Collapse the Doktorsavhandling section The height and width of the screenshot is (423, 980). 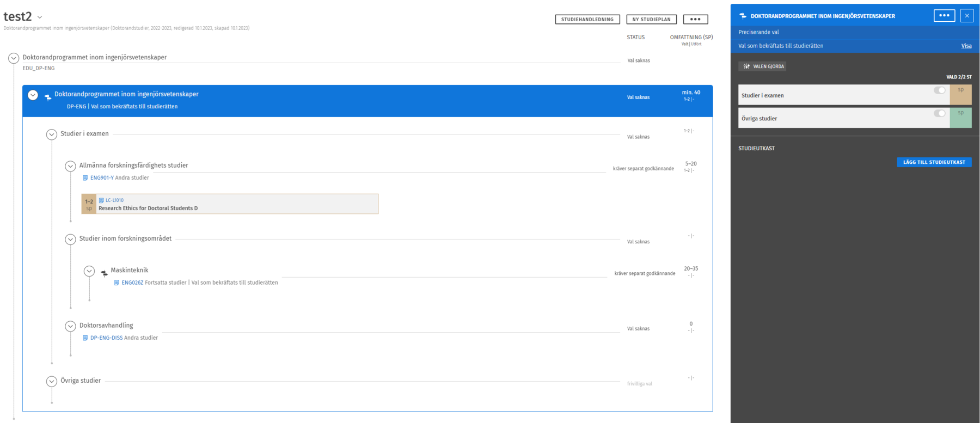click(x=70, y=326)
